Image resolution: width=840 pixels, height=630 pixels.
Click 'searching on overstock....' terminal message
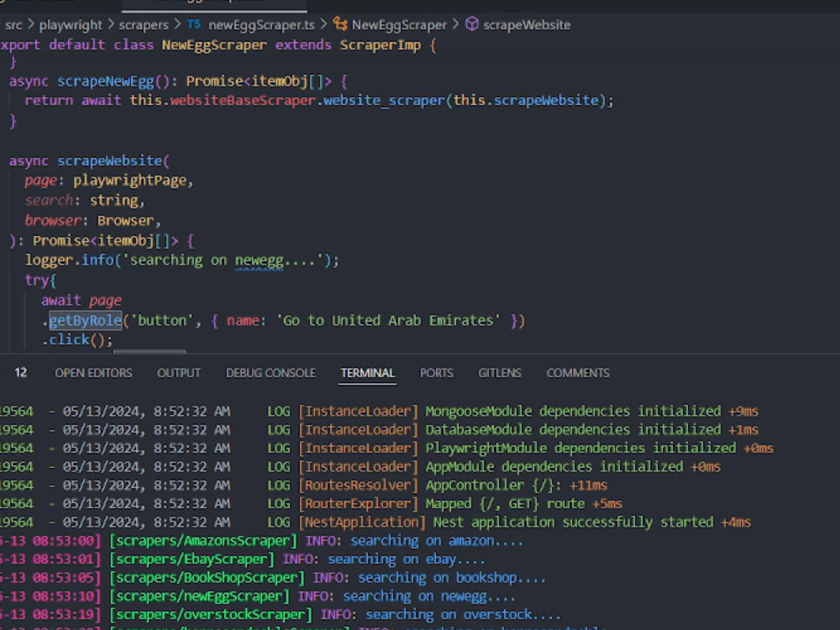click(x=463, y=615)
